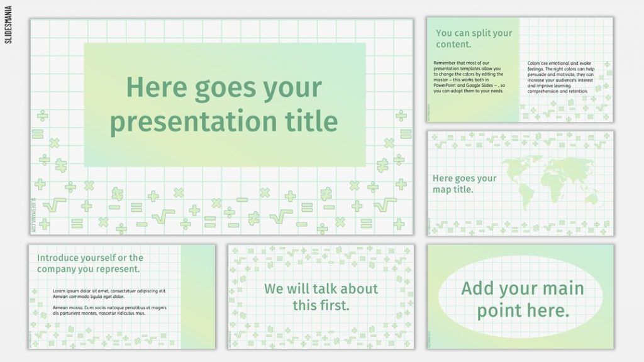Open the world map slide thumbnail

click(x=520, y=183)
